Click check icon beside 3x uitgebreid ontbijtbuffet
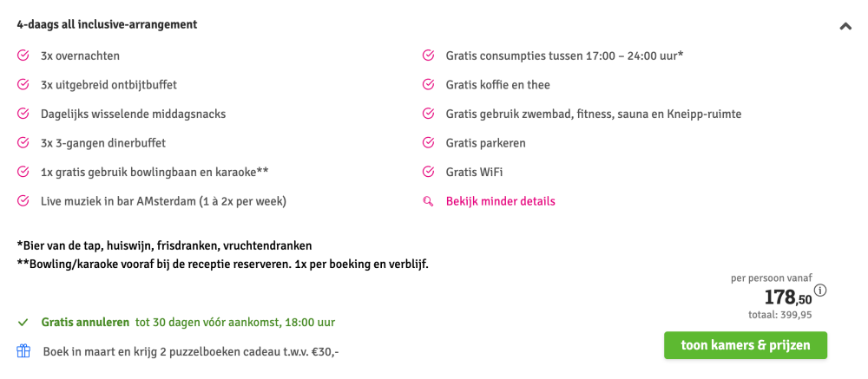 pos(23,85)
